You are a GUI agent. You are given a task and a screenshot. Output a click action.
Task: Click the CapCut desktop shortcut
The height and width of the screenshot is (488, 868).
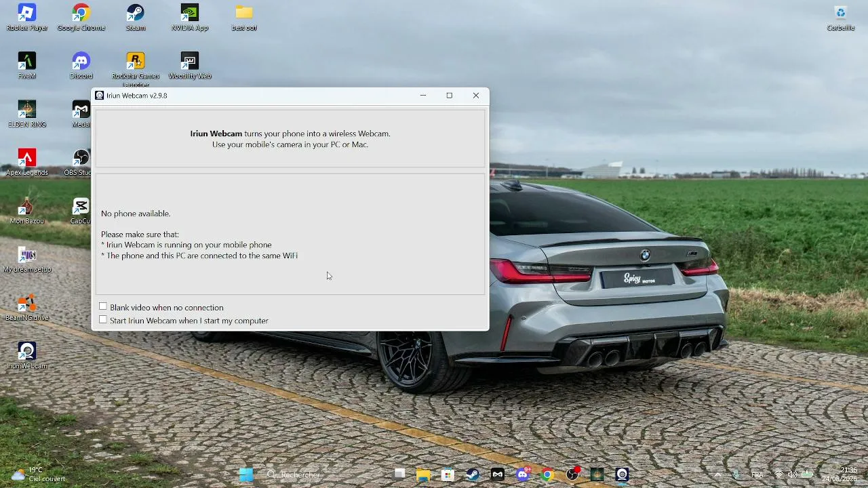[x=80, y=211]
